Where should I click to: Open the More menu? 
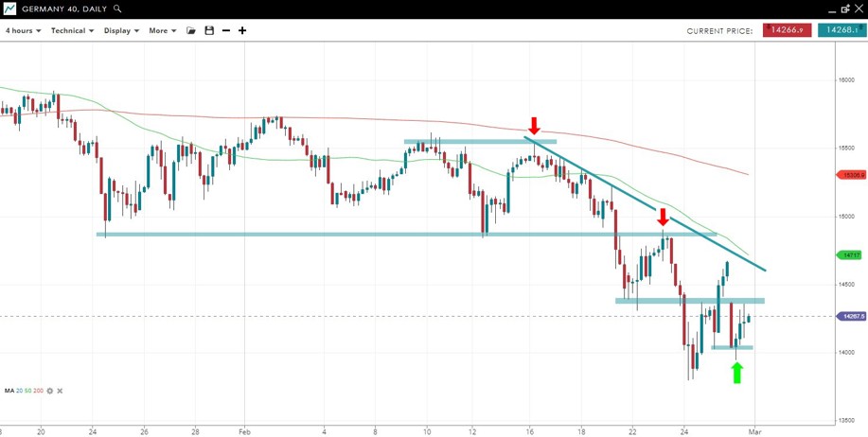click(162, 30)
